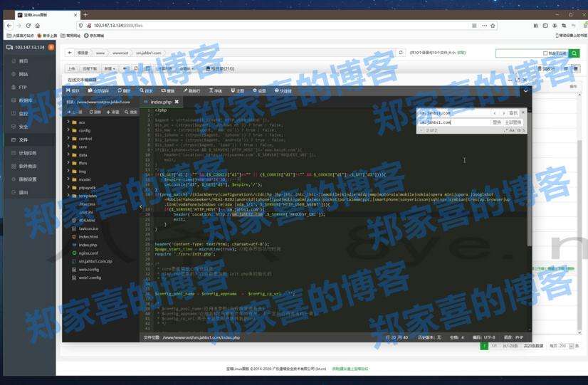The image size is (588, 385).
Task: Open the Scheduled Tasks item in the left sidebar
Action: (x=27, y=153)
